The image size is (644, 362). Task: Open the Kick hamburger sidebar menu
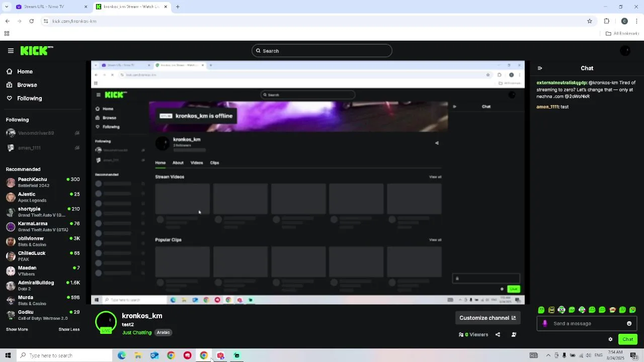pos(11,51)
